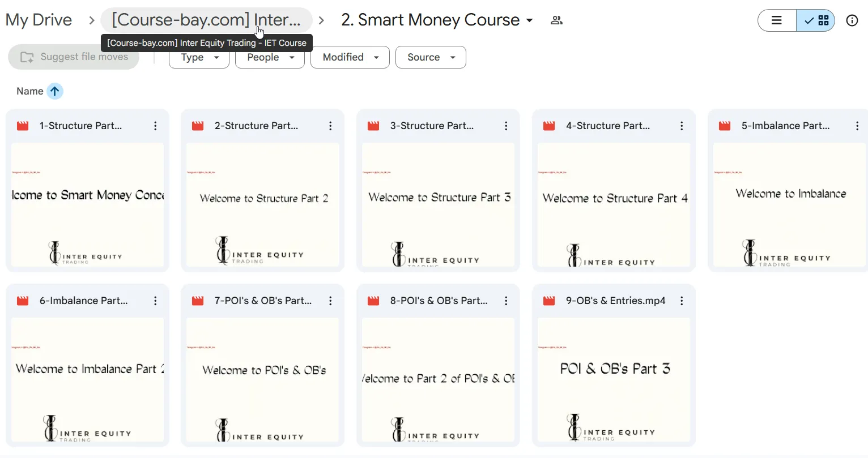Open the Welcome to POI's & OB's thumbnail
The width and height of the screenshot is (868, 458).
[x=263, y=380]
